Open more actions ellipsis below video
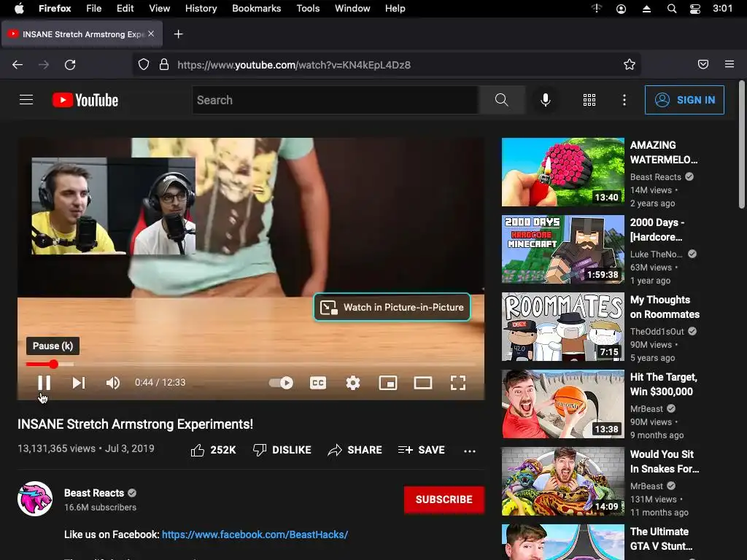 [470, 451]
